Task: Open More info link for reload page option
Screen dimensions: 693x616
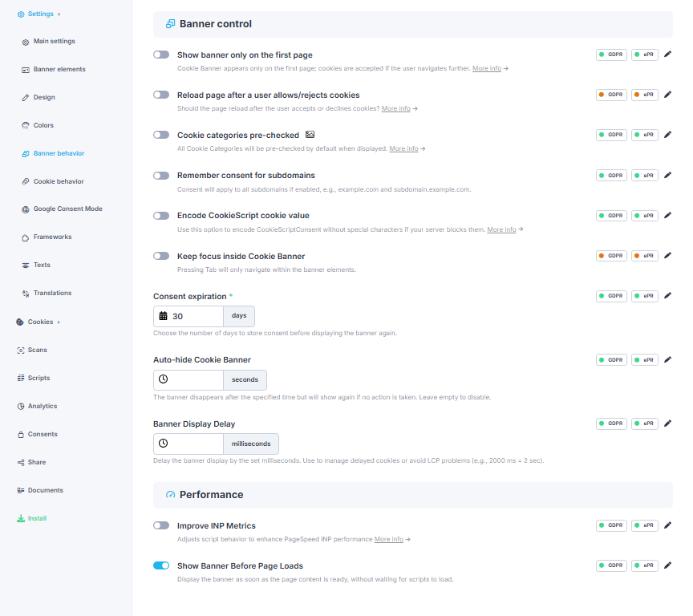Action: 395,109
